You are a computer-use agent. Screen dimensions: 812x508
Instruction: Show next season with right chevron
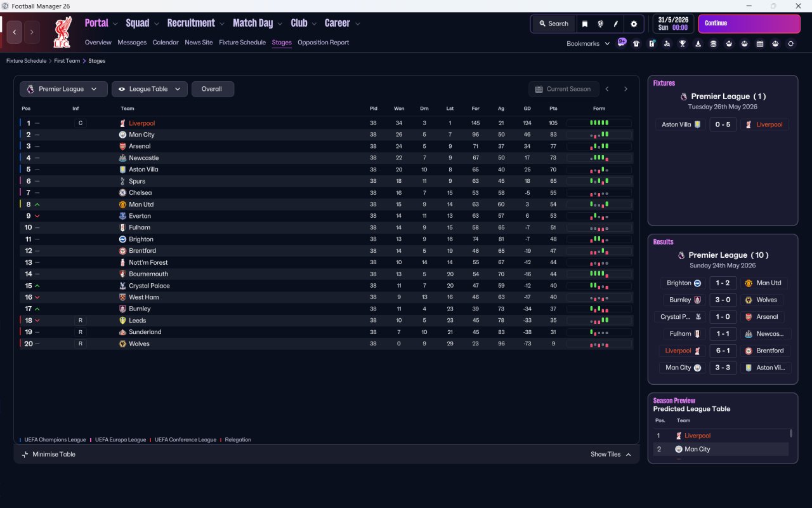625,89
